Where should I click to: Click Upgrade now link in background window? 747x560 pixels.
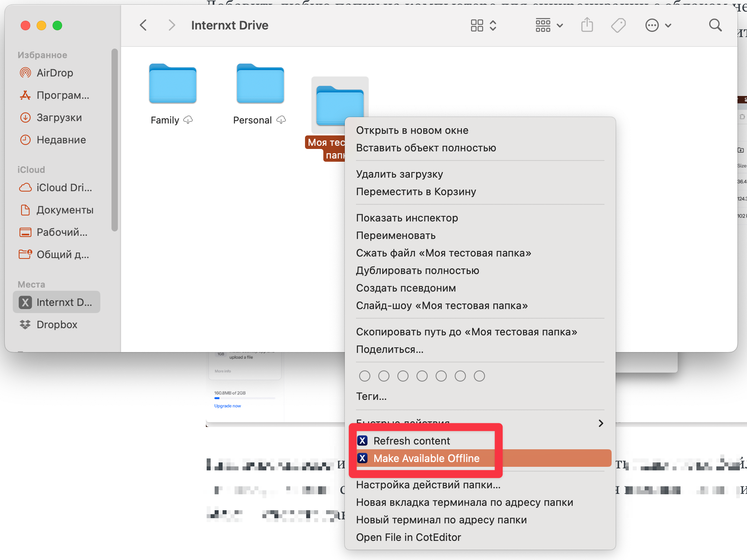[x=227, y=406]
